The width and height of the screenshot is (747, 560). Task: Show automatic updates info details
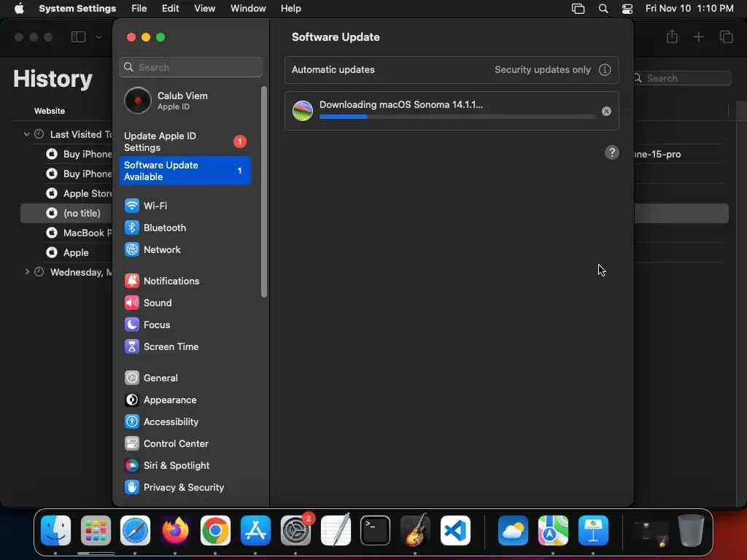point(605,69)
